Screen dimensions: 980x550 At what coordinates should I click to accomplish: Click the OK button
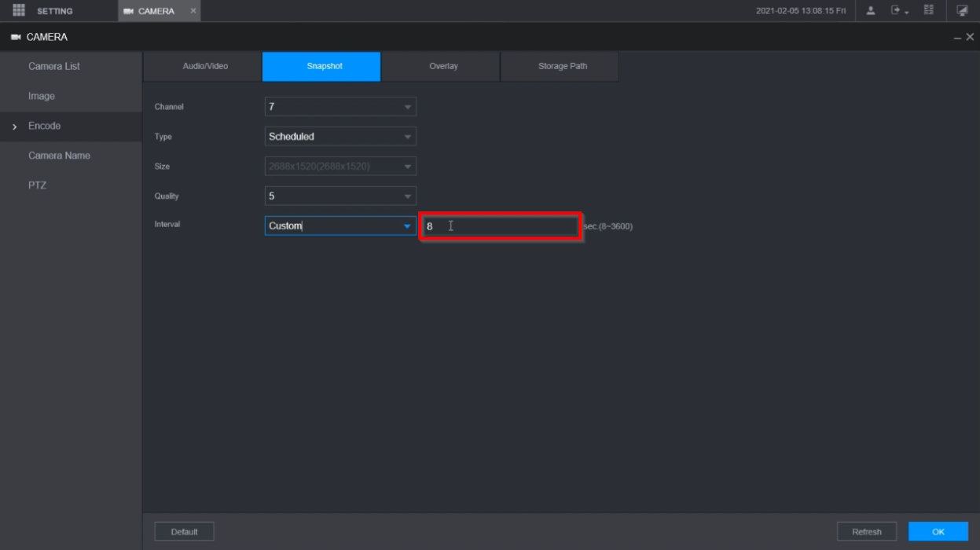click(x=938, y=532)
